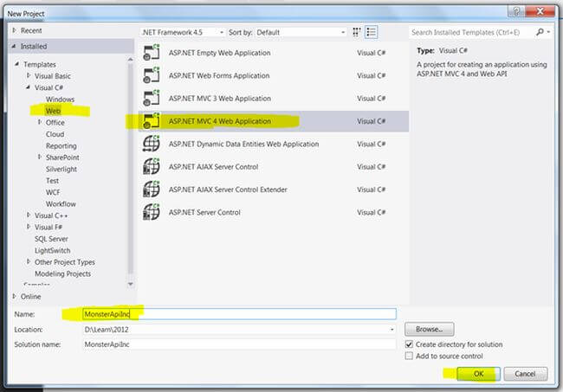Select the SQL Server category
The width and height of the screenshot is (563, 392).
[51, 239]
